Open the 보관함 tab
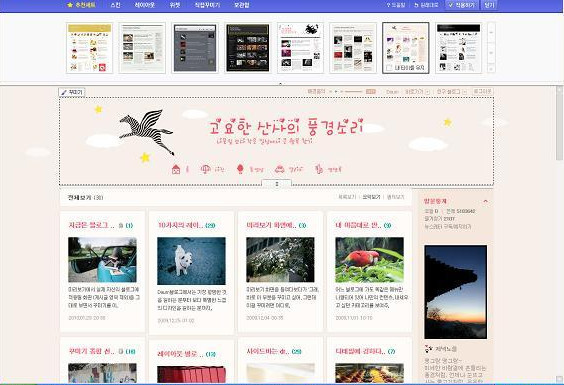The height and width of the screenshot is (385, 564). [x=241, y=5]
